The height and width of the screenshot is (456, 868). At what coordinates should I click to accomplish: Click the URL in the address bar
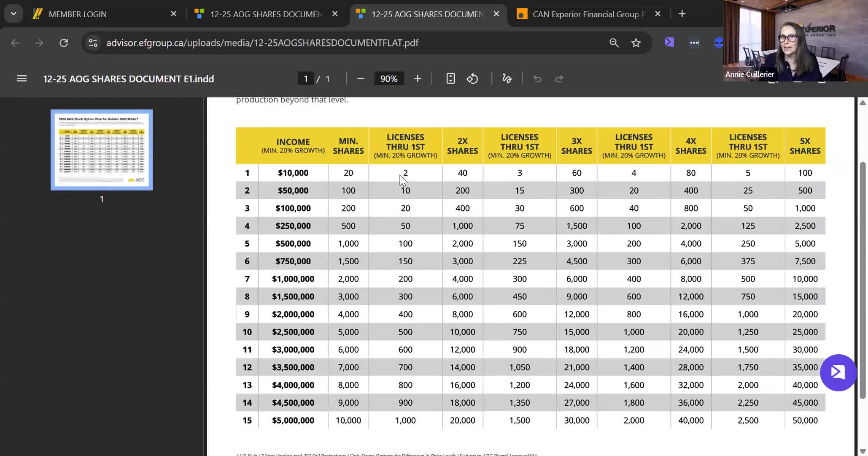point(262,43)
